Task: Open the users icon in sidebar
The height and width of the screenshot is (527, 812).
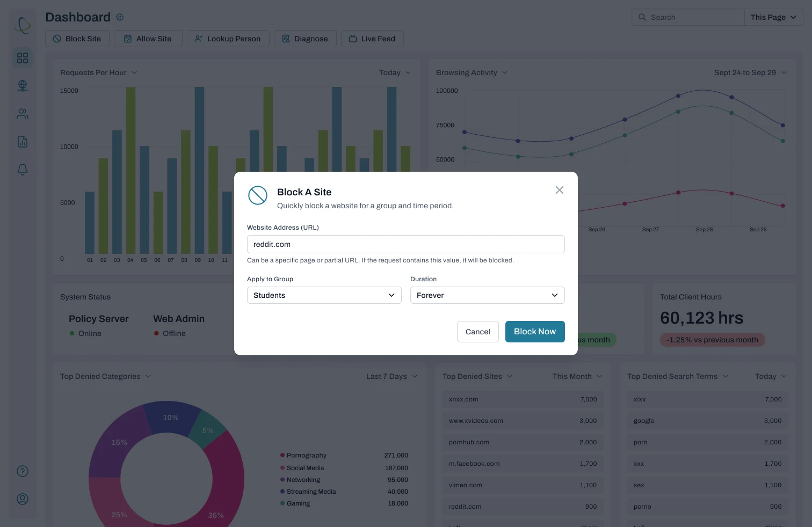Action: coord(23,114)
